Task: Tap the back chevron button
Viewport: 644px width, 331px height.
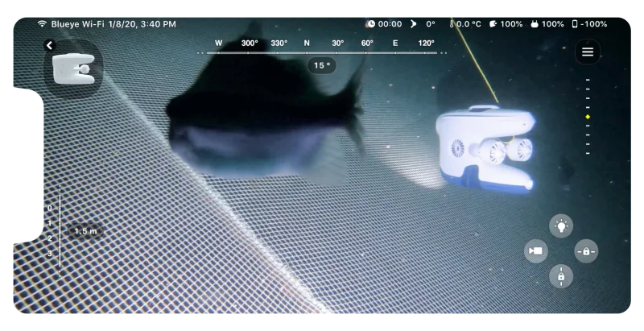Action: pos(49,46)
